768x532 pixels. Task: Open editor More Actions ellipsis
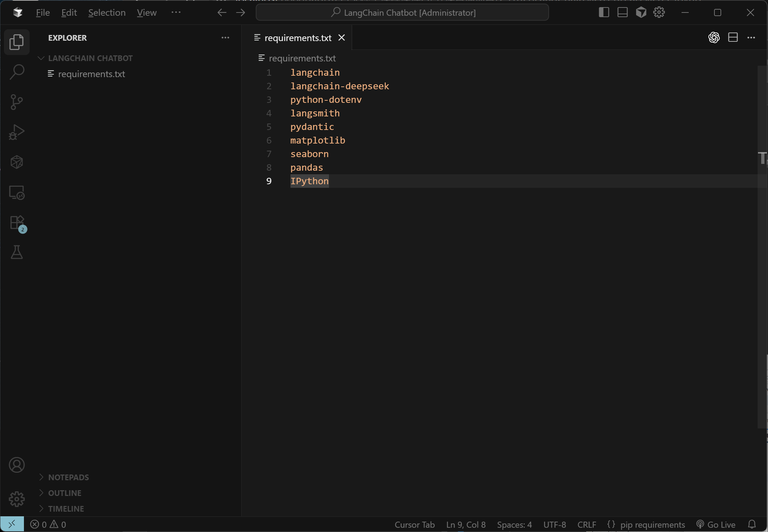(751, 37)
